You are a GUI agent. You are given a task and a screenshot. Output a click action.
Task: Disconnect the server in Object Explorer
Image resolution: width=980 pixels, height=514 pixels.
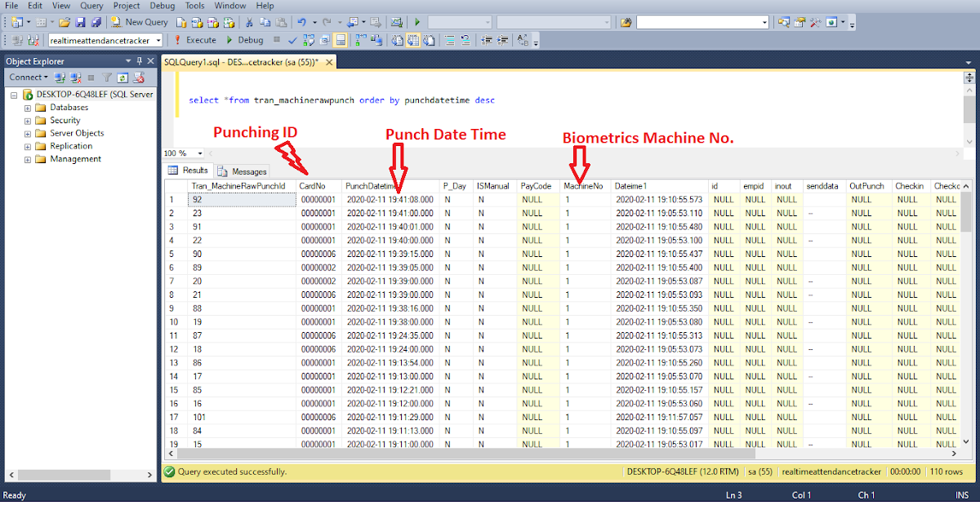(x=74, y=77)
